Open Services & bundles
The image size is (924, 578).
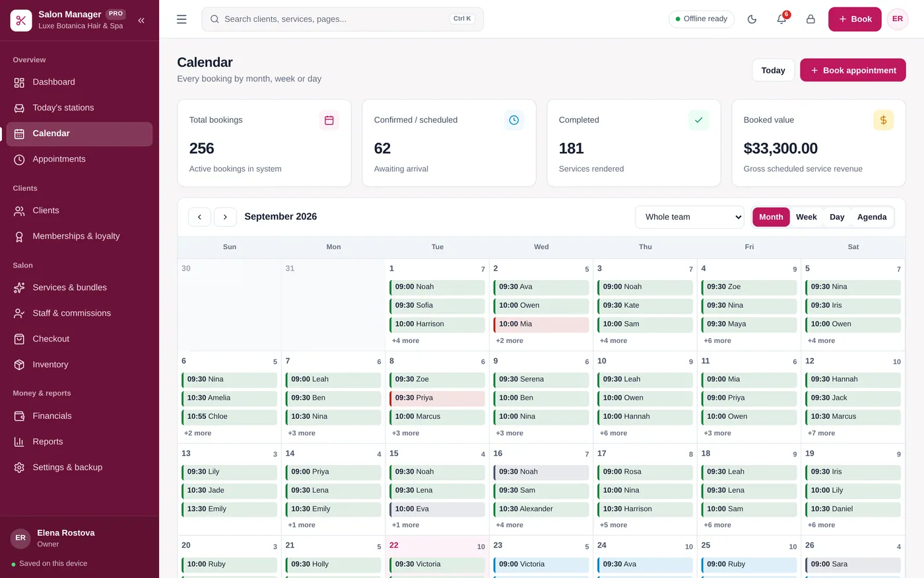click(x=79, y=287)
